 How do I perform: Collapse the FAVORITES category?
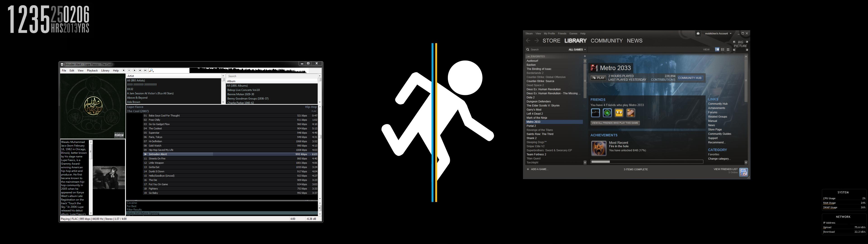(529, 57)
